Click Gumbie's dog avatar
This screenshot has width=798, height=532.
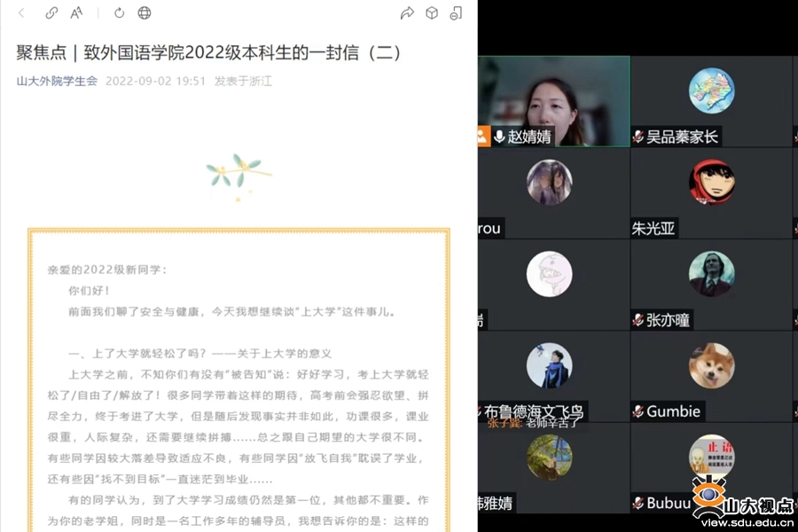point(711,365)
